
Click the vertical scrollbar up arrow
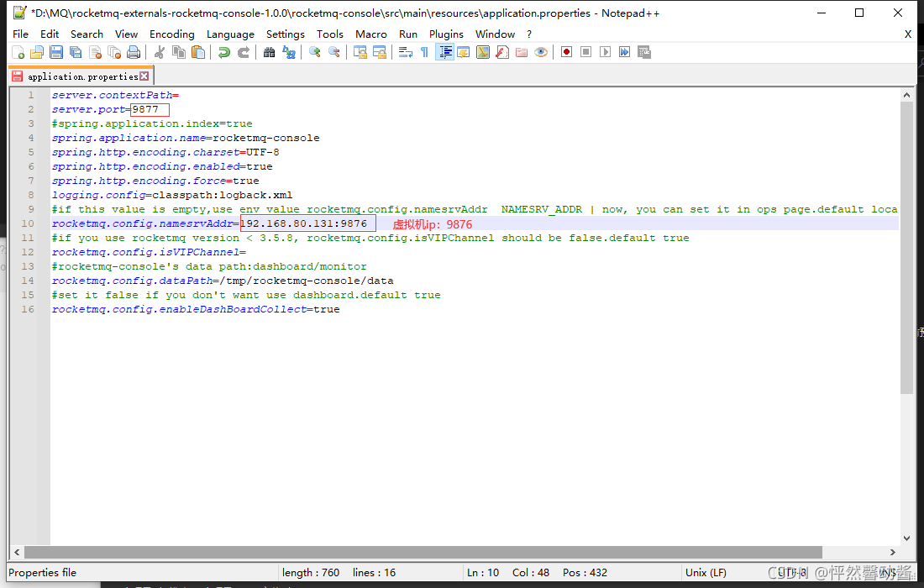(x=906, y=95)
